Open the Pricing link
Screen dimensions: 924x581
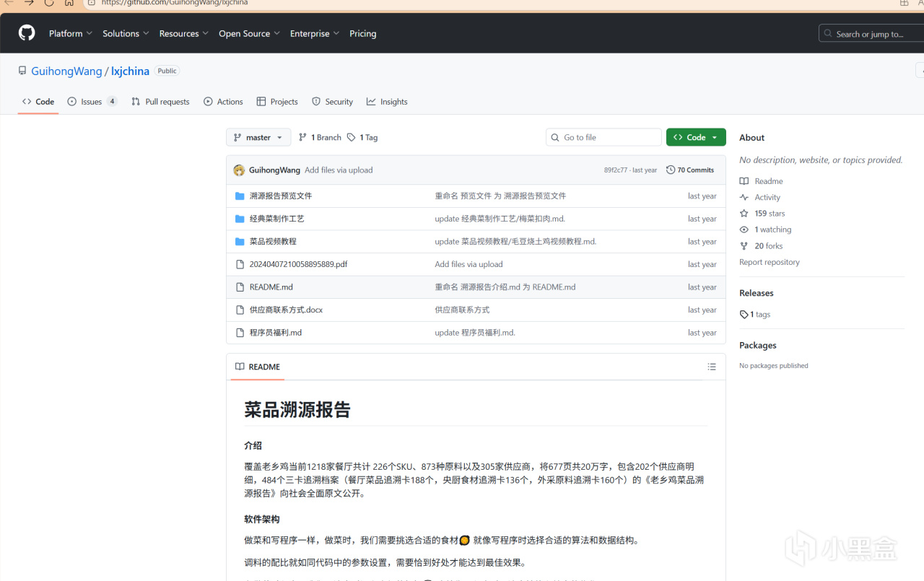click(x=362, y=33)
